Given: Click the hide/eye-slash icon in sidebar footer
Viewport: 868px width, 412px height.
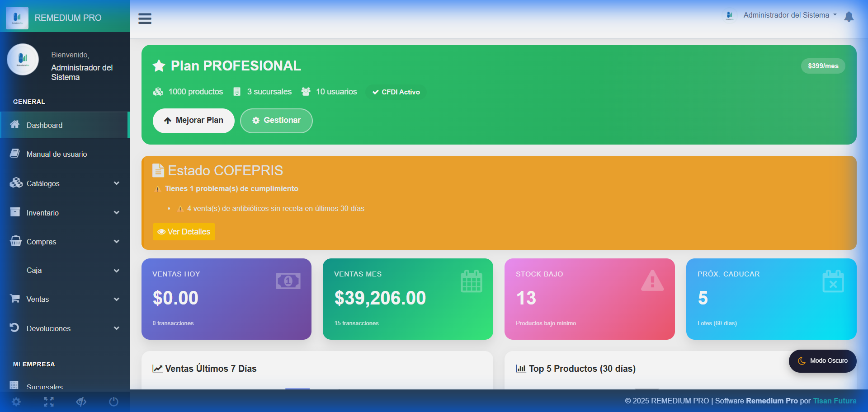Looking at the screenshot, I should [x=81, y=402].
